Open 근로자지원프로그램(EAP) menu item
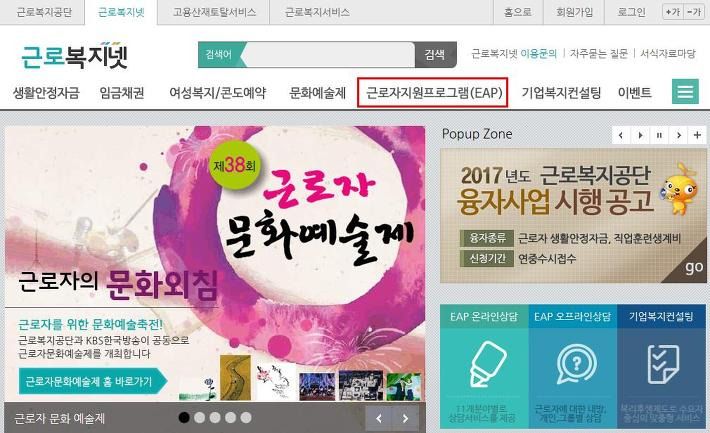The image size is (710, 433). click(x=432, y=92)
